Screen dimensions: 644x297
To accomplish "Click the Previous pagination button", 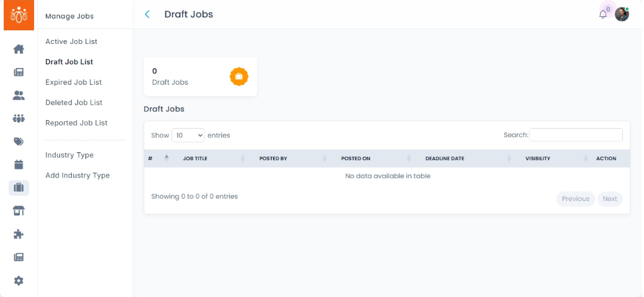I will 575,199.
